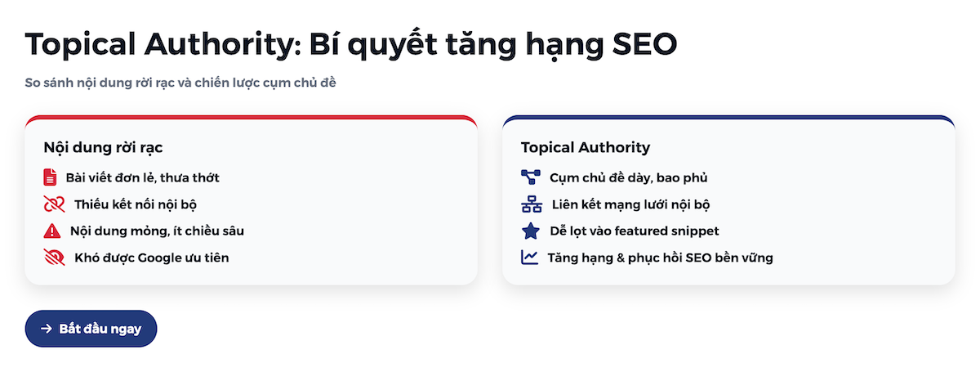Click the red document icon beside Bài viết đơn lẻ
980x372 pixels.
coord(51,177)
